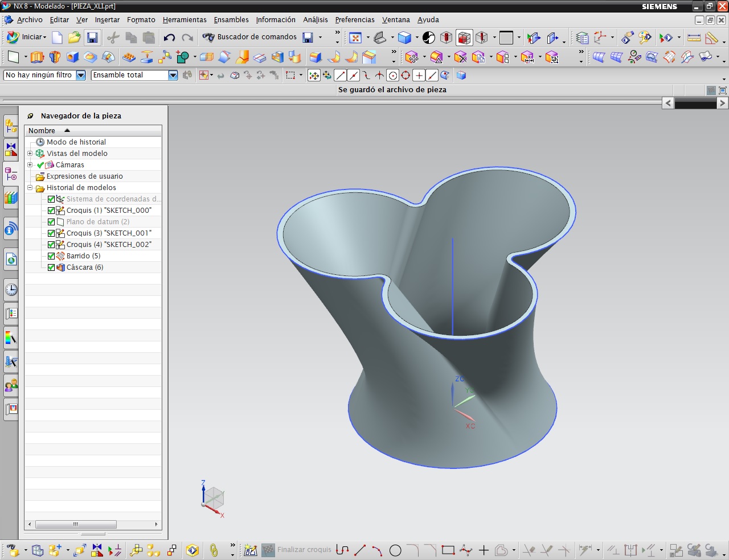The width and height of the screenshot is (729, 560).
Task: Open the Análisis menu
Action: (x=315, y=20)
